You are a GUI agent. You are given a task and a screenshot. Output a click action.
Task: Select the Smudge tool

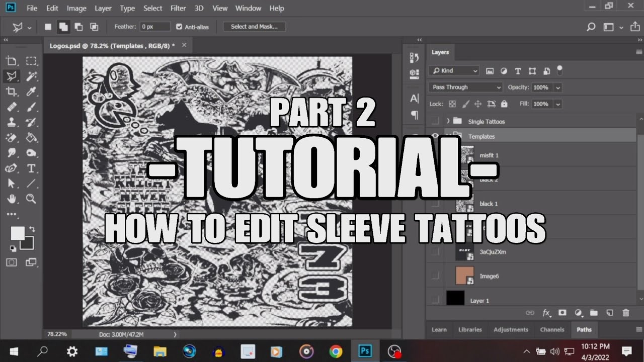pyautogui.click(x=11, y=153)
